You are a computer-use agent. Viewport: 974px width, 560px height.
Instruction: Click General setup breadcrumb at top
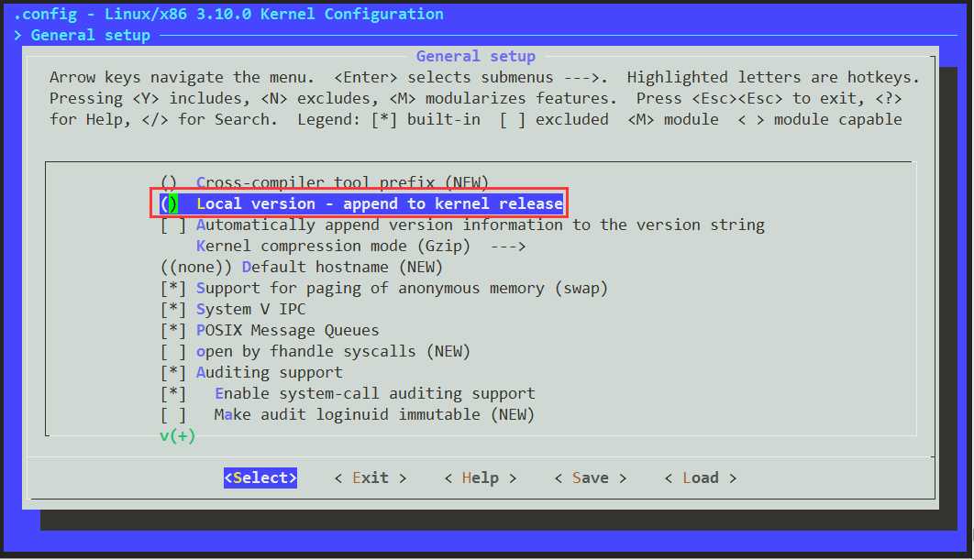click(x=90, y=36)
